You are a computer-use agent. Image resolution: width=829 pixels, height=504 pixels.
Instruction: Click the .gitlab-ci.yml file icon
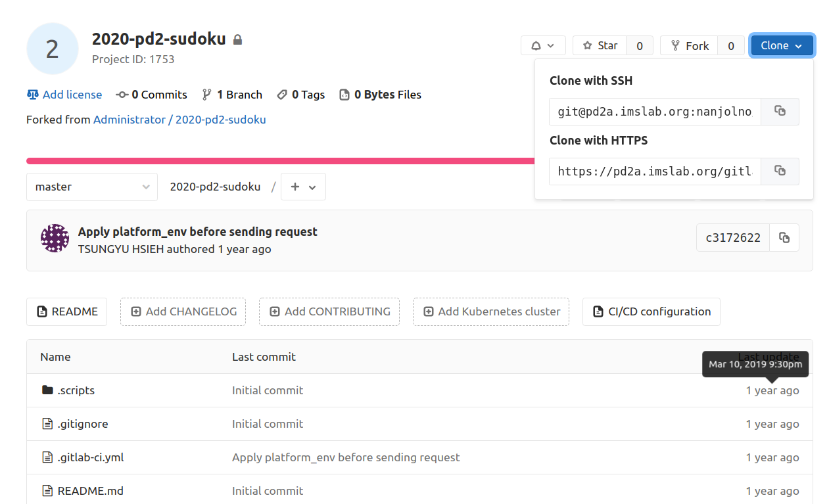[47, 457]
